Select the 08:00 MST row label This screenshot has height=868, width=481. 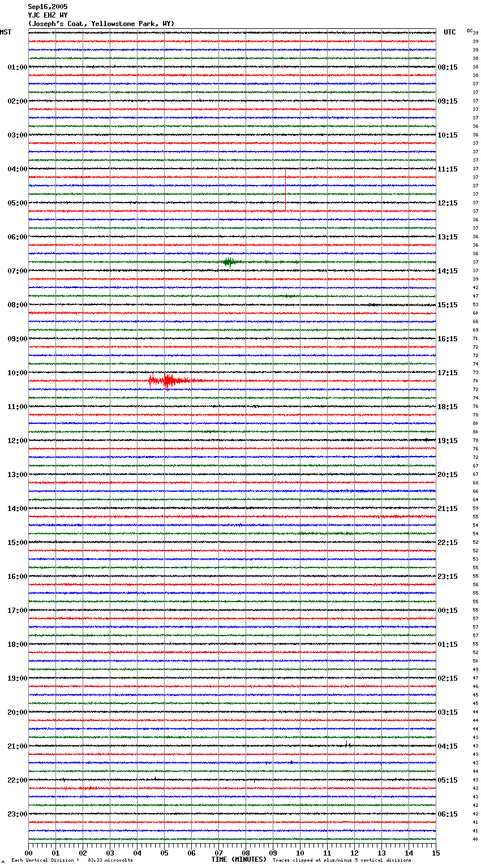(18, 305)
